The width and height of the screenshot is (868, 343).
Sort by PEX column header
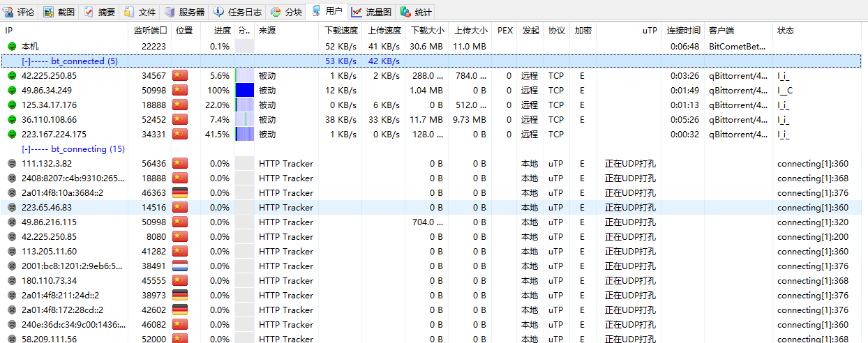(504, 31)
